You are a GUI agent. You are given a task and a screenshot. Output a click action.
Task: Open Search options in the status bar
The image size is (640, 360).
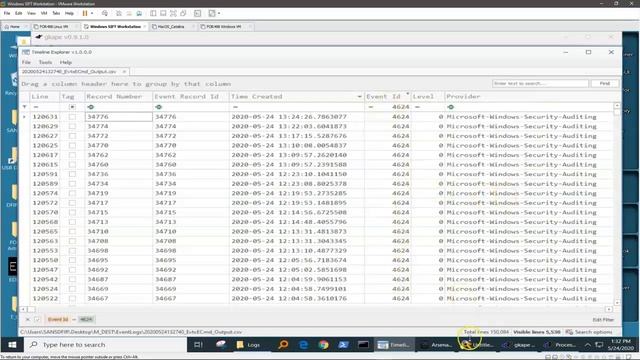[x=589, y=332]
